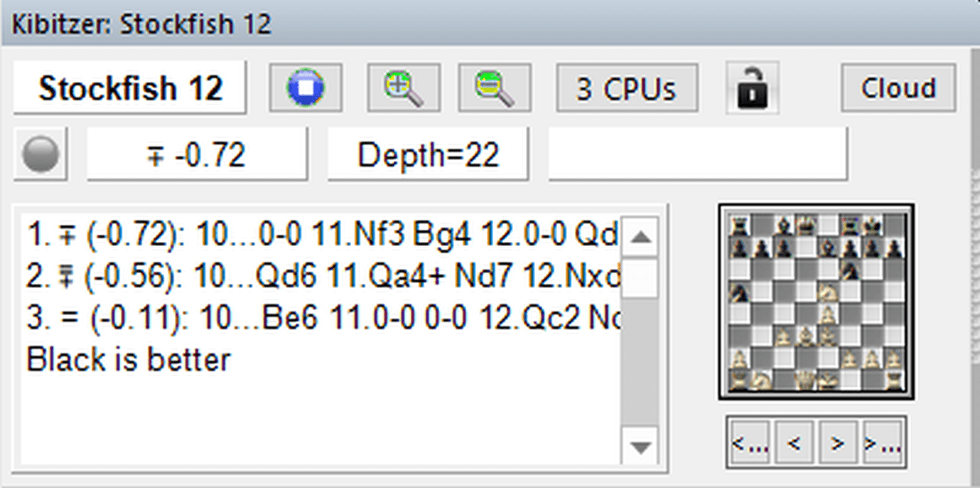Step back one move with '<' button

coord(794,443)
